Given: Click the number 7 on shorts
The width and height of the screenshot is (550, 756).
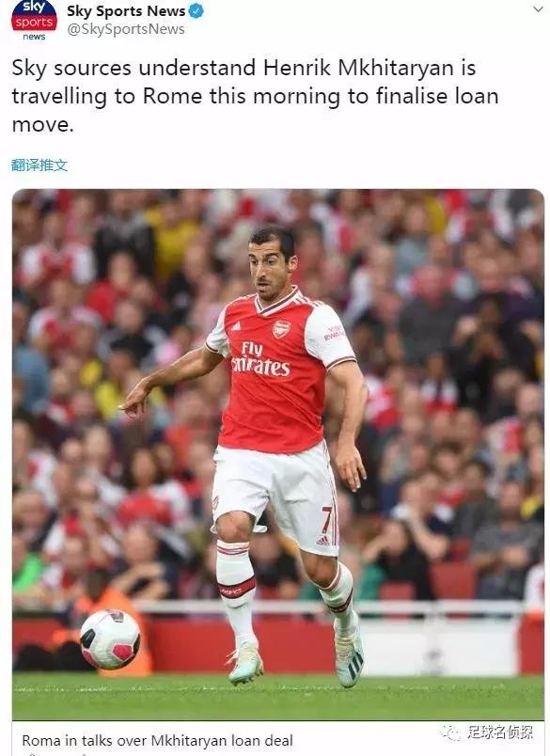Looking at the screenshot, I should (x=327, y=519).
